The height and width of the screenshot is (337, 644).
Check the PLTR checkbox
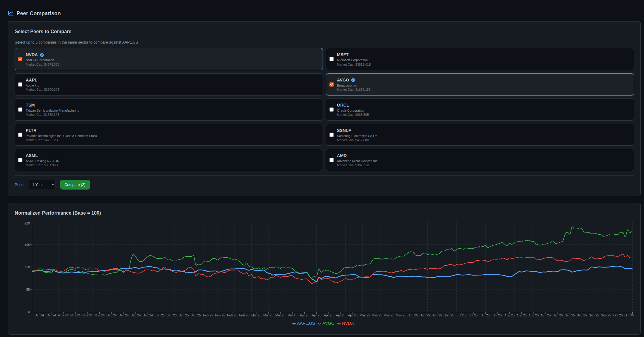coord(20,135)
